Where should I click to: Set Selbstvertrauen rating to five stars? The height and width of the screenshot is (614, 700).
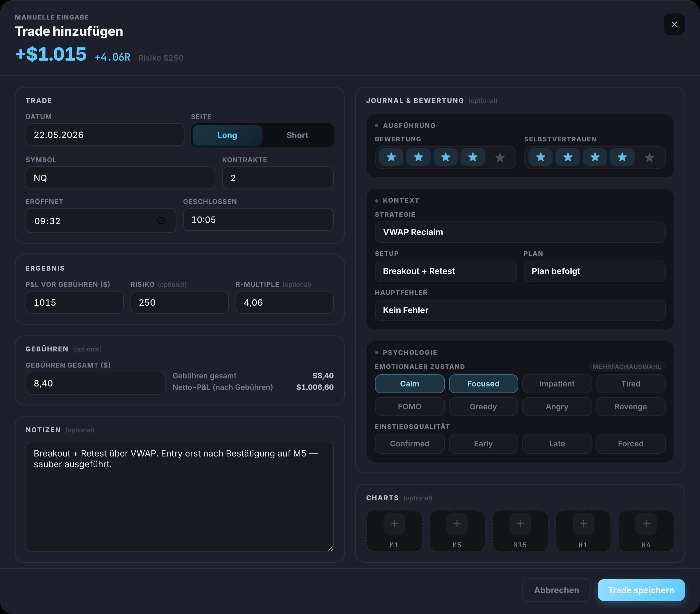pyautogui.click(x=649, y=157)
